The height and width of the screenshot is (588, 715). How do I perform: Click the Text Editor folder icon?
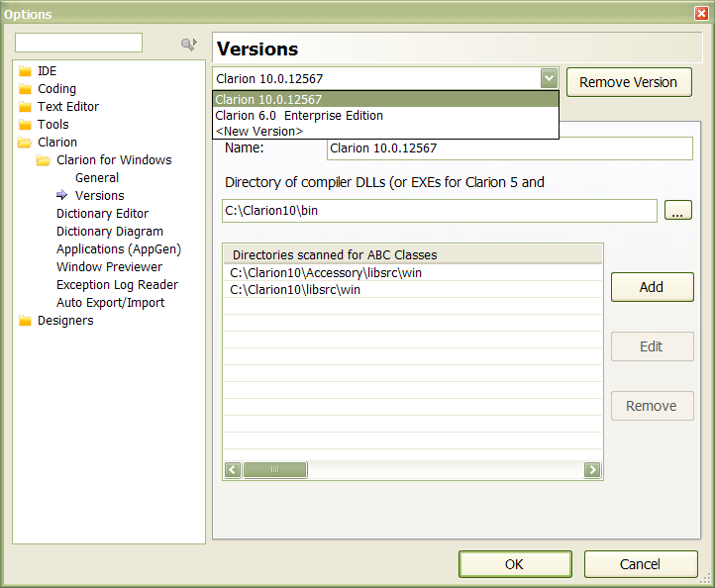point(26,107)
